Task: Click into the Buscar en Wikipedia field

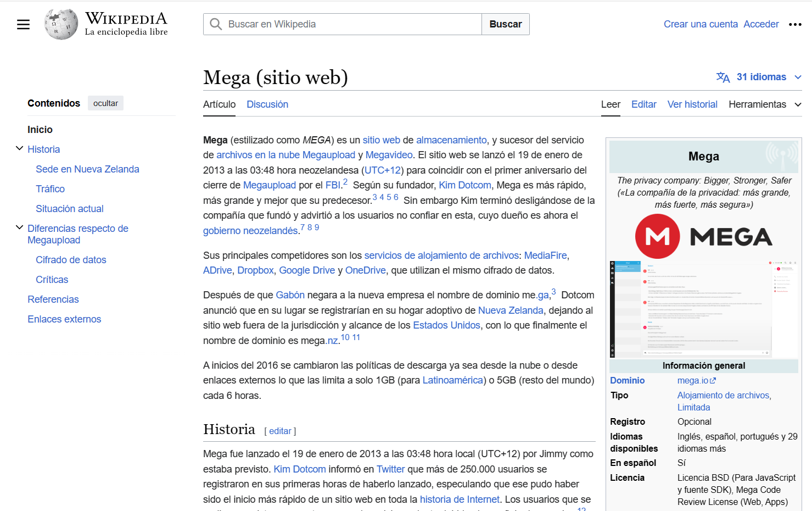Action: (343, 24)
